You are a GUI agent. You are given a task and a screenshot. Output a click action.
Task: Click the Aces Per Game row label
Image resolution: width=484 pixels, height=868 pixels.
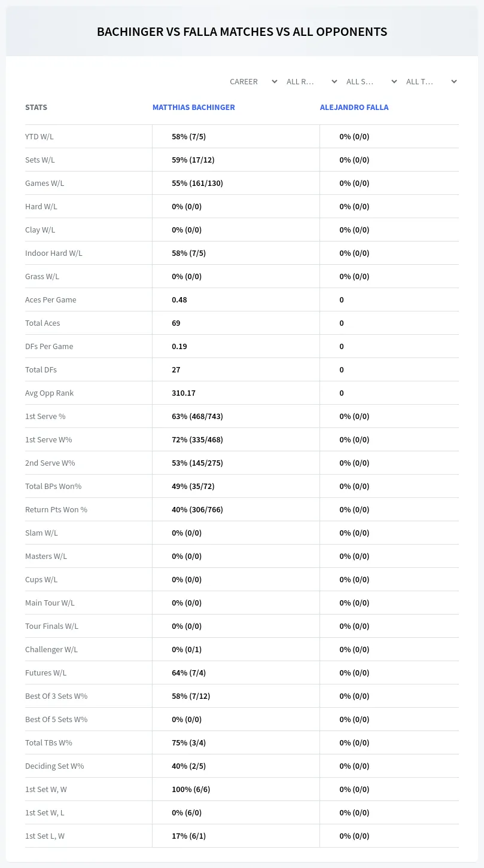coord(51,299)
